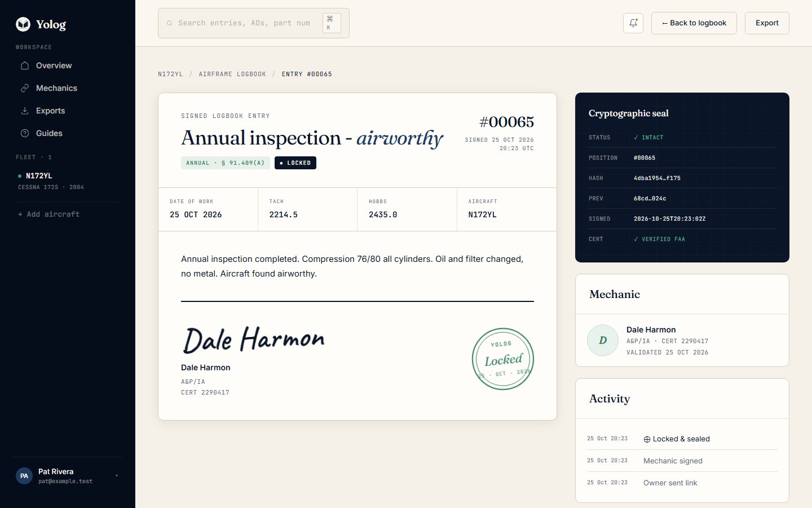Click the tach value 2214.5
812x508 pixels.
click(x=284, y=214)
